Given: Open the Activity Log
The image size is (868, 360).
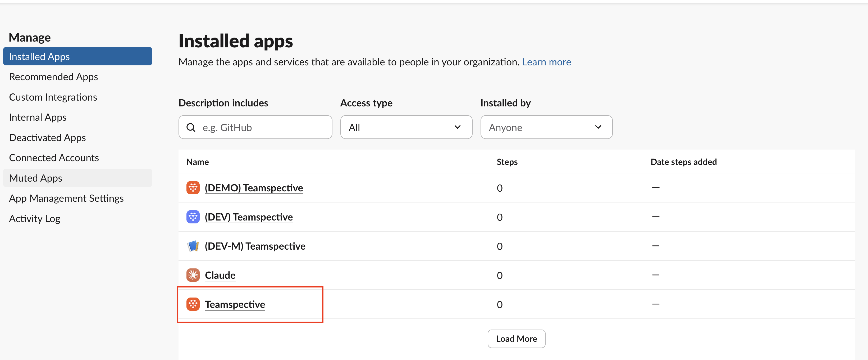Looking at the screenshot, I should click(35, 218).
